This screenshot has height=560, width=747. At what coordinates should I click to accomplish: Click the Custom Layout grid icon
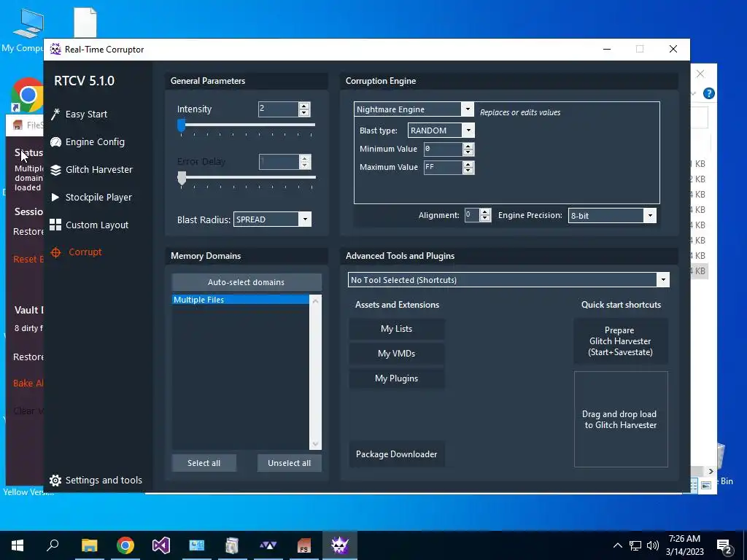pos(55,225)
